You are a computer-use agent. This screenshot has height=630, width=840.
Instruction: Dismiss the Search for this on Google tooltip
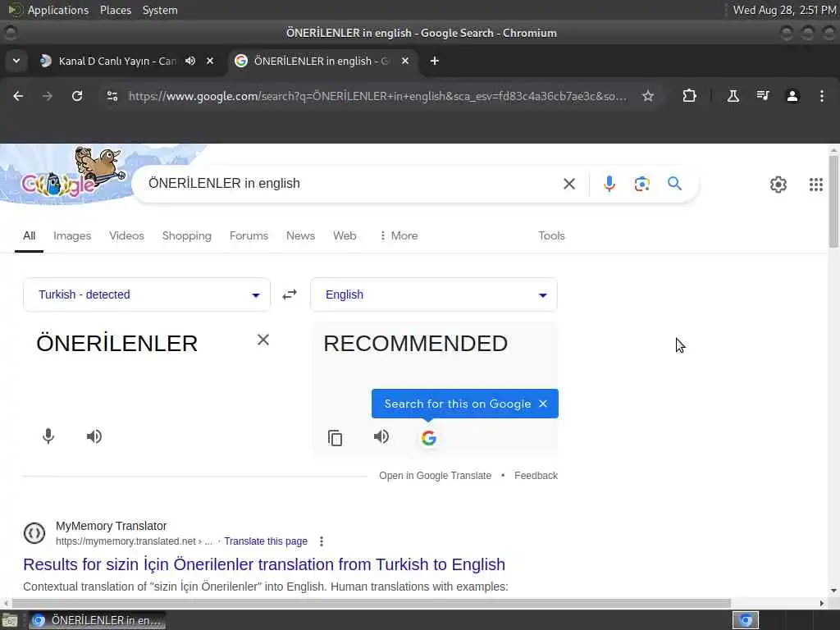543,404
